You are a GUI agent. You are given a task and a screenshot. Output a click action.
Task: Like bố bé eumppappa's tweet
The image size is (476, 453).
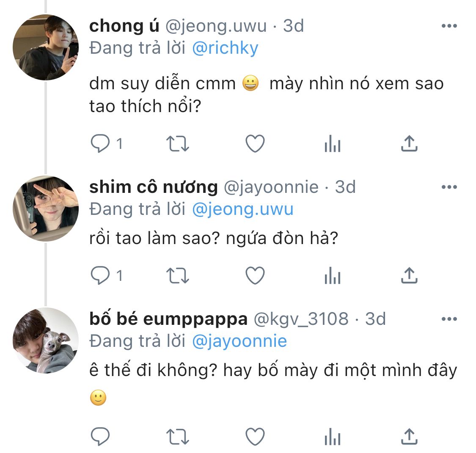[255, 436]
